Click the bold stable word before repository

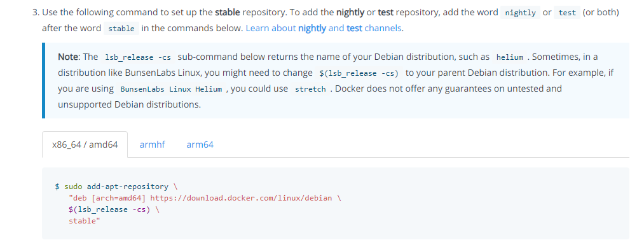228,12
